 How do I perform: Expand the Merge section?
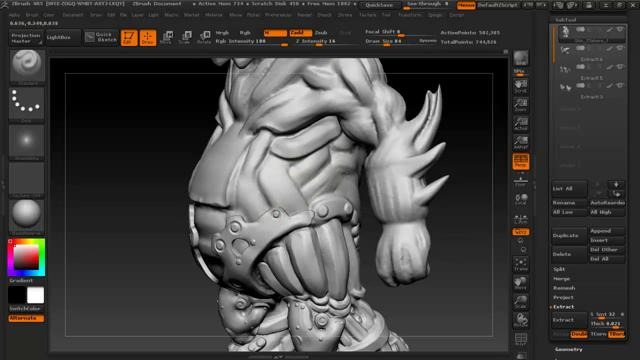click(561, 279)
